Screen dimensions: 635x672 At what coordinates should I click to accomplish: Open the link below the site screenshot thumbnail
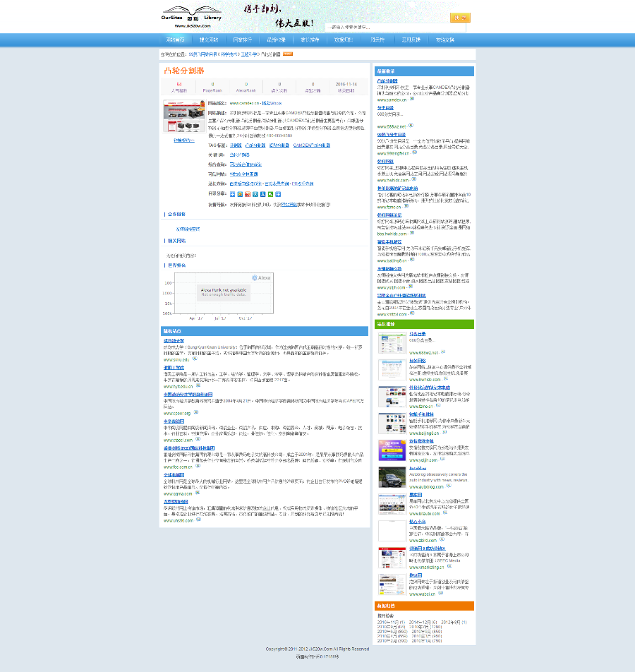pyautogui.click(x=184, y=140)
